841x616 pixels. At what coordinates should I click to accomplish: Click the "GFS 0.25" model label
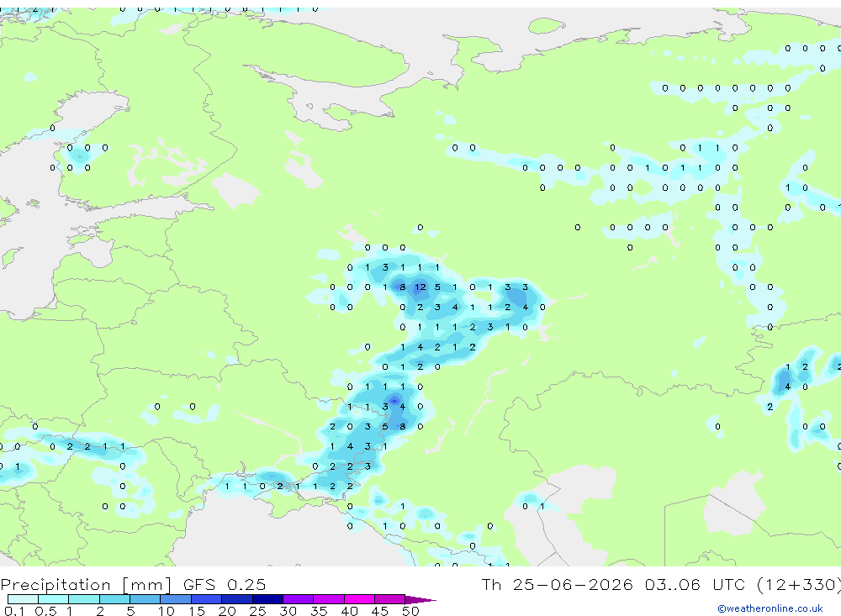[x=225, y=584]
